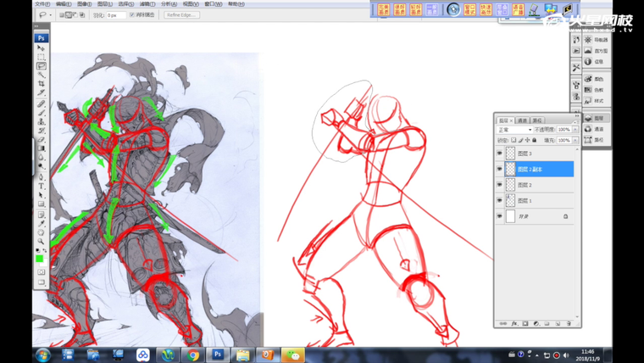Hide layer 图层 3 with eye icon
The image size is (644, 363).
499,154
